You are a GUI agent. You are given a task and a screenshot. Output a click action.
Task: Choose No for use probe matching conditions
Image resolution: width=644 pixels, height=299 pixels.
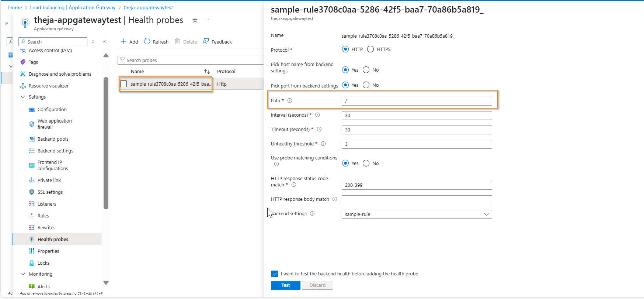[366, 163]
